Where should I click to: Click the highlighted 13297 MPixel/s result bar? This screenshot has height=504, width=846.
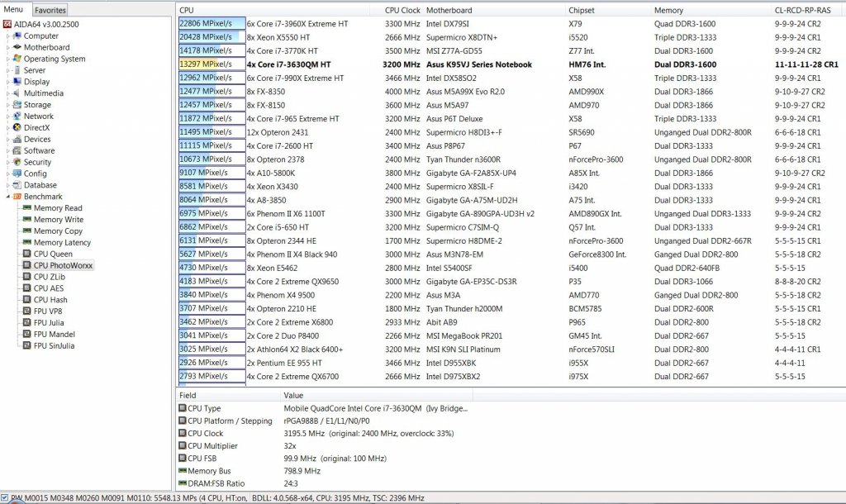click(x=212, y=64)
